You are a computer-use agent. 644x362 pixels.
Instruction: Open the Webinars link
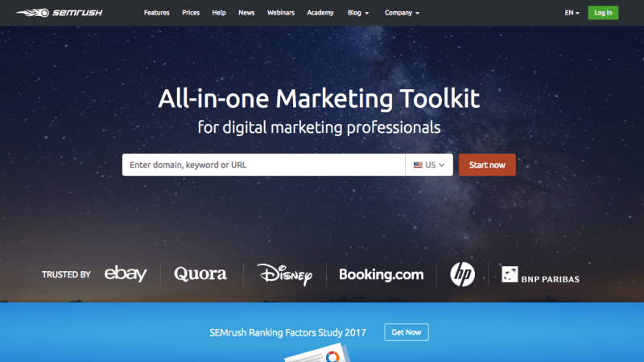[x=281, y=13]
